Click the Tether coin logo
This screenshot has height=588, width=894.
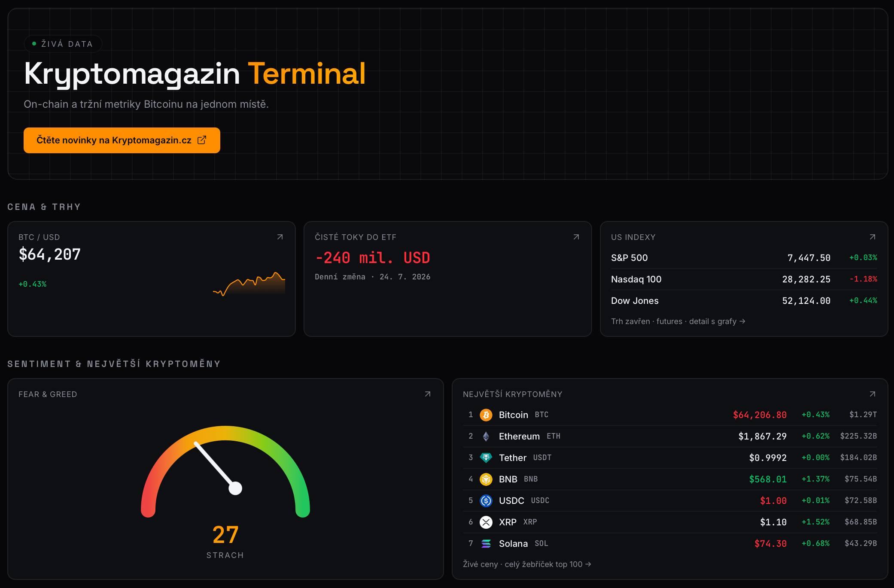pyautogui.click(x=486, y=458)
